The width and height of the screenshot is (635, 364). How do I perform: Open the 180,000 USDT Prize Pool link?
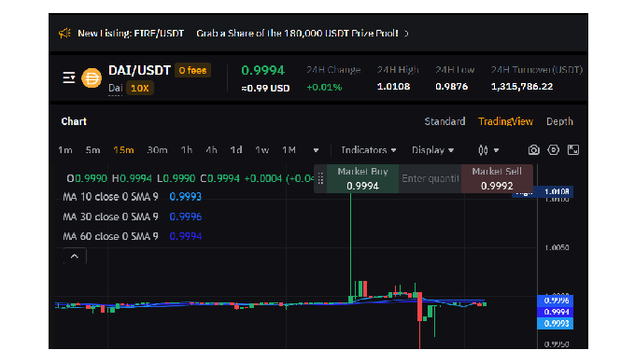tap(297, 34)
